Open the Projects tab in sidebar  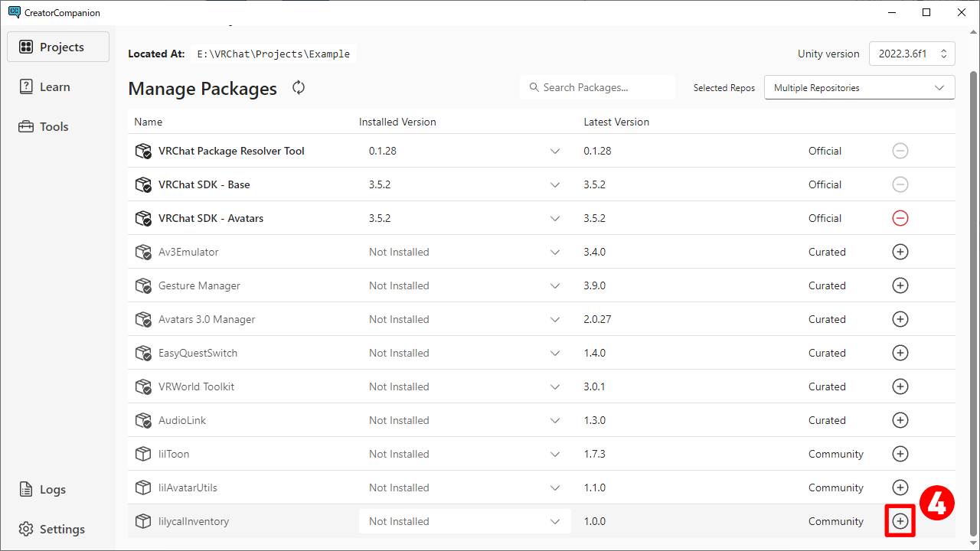tap(58, 47)
